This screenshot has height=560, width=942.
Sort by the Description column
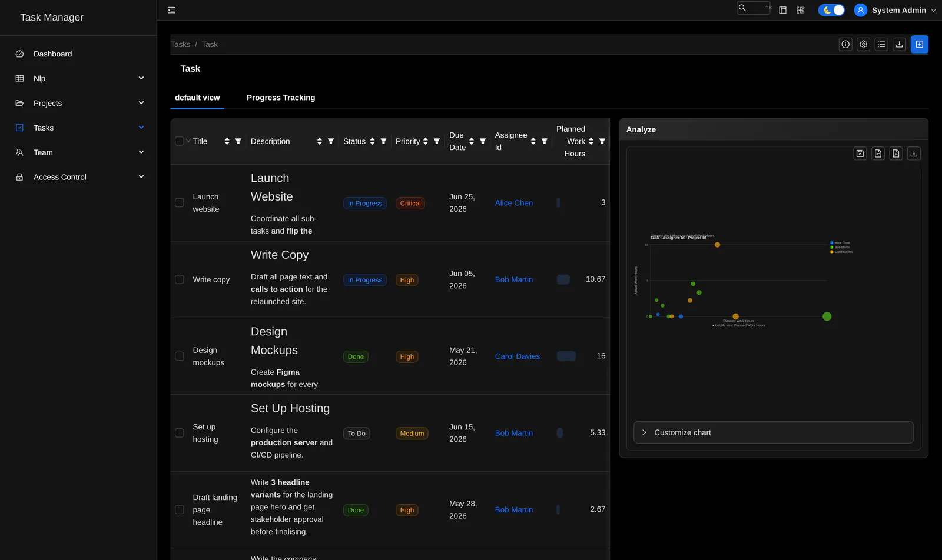point(320,141)
